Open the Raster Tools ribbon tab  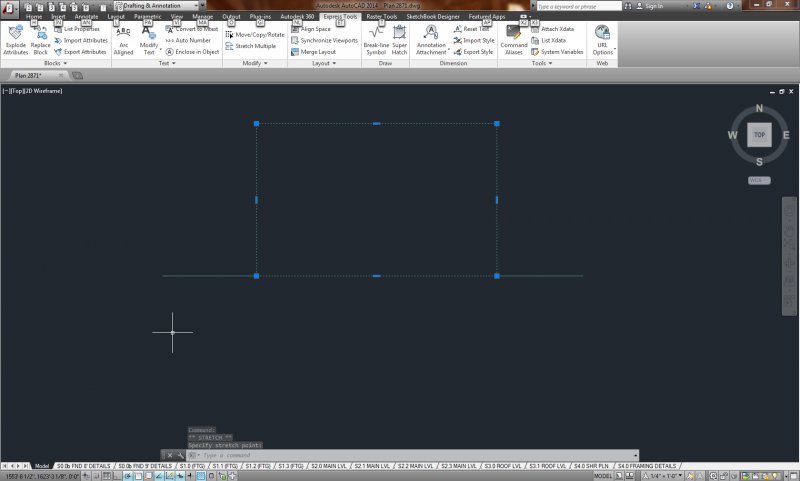coord(382,17)
